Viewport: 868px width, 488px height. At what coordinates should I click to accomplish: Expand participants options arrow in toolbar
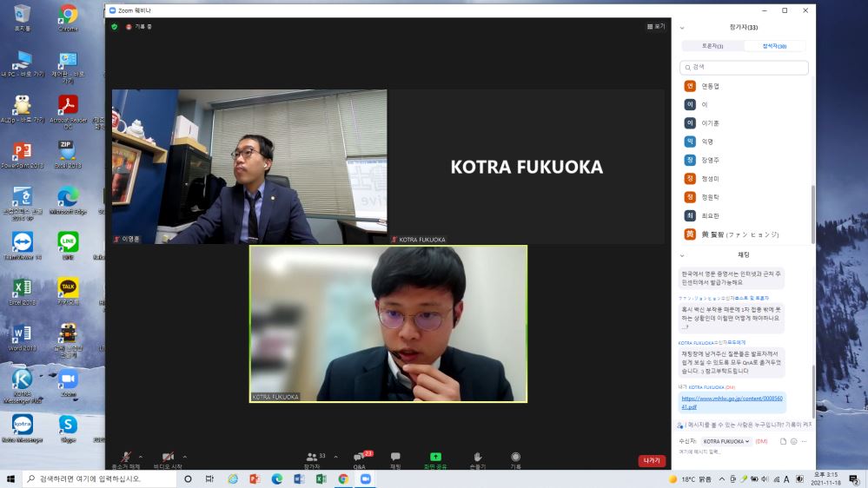click(335, 457)
